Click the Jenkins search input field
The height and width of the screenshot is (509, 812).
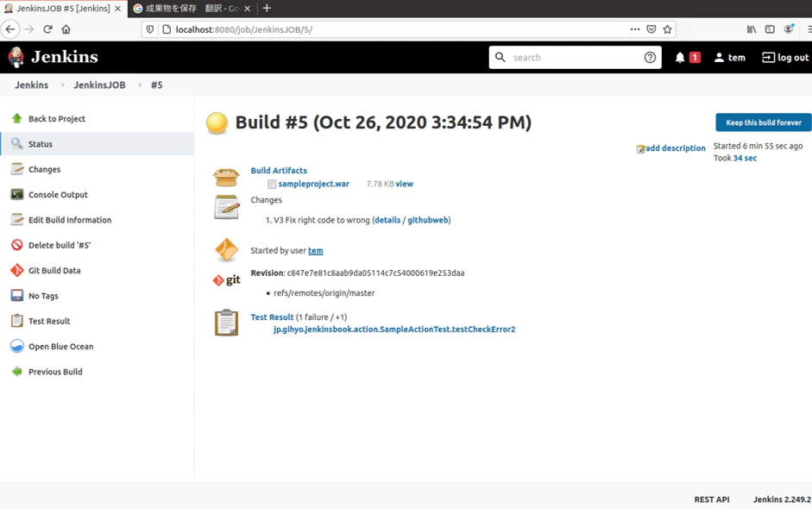tap(575, 58)
